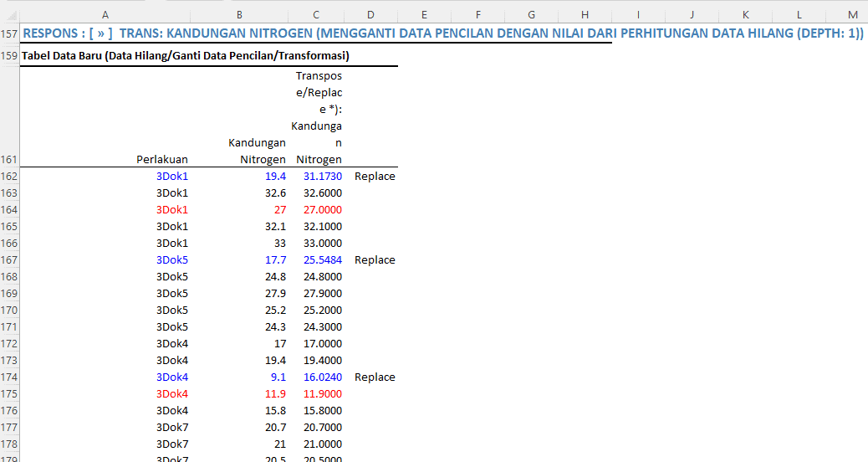Select the row 167 header
868x462 pixels.
point(9,260)
